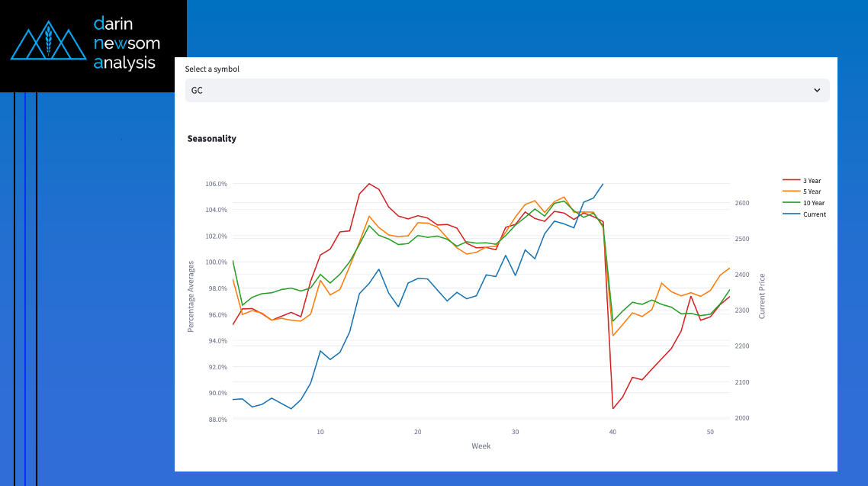This screenshot has height=486, width=868.
Task: Click the "Percentage Averages" y-axis title
Action: [x=191, y=297]
